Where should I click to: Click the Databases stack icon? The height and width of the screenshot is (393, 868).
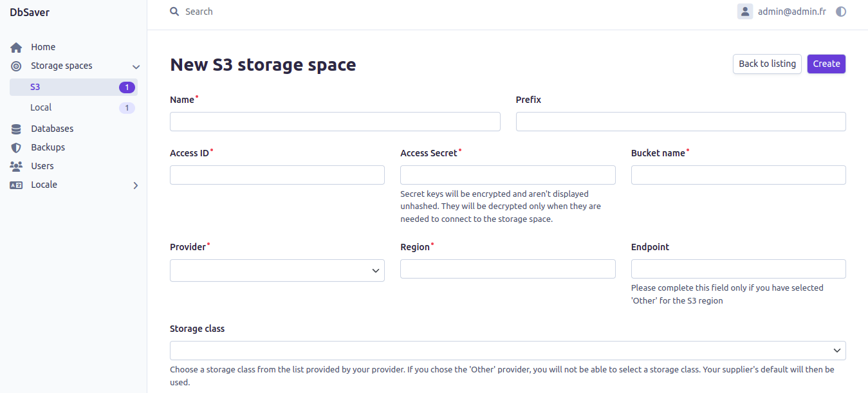(16, 129)
